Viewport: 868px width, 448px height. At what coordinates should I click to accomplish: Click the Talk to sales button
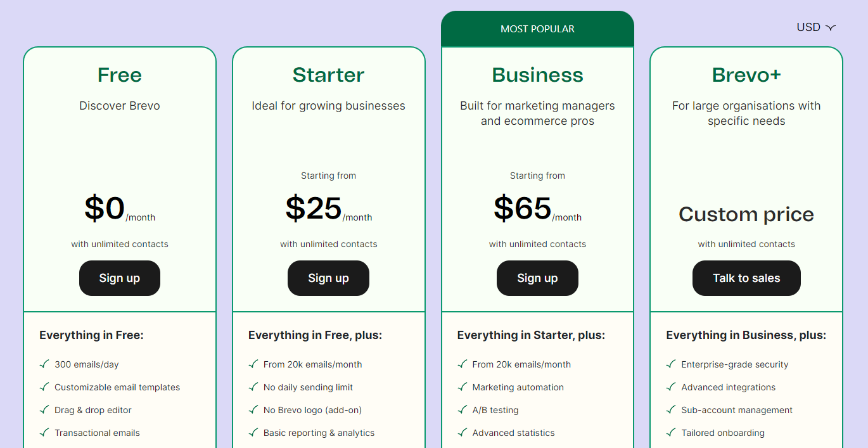tap(746, 278)
